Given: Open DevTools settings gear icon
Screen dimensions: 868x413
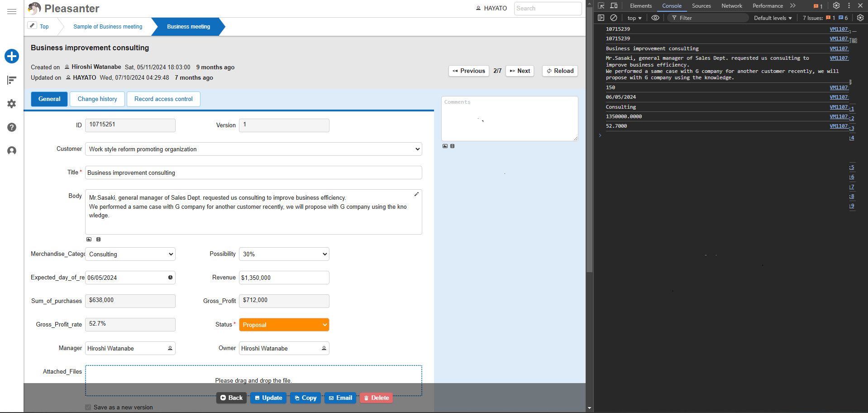Looking at the screenshot, I should pyautogui.click(x=836, y=6).
